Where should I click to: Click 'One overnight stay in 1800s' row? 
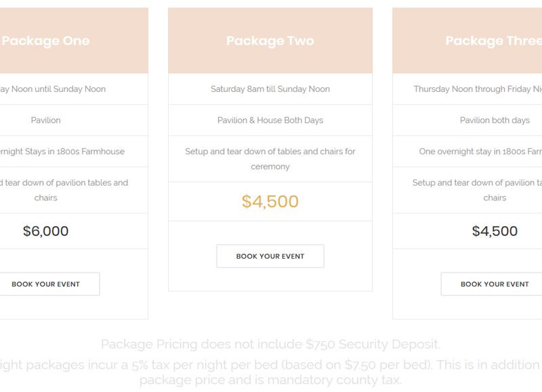tap(467, 151)
